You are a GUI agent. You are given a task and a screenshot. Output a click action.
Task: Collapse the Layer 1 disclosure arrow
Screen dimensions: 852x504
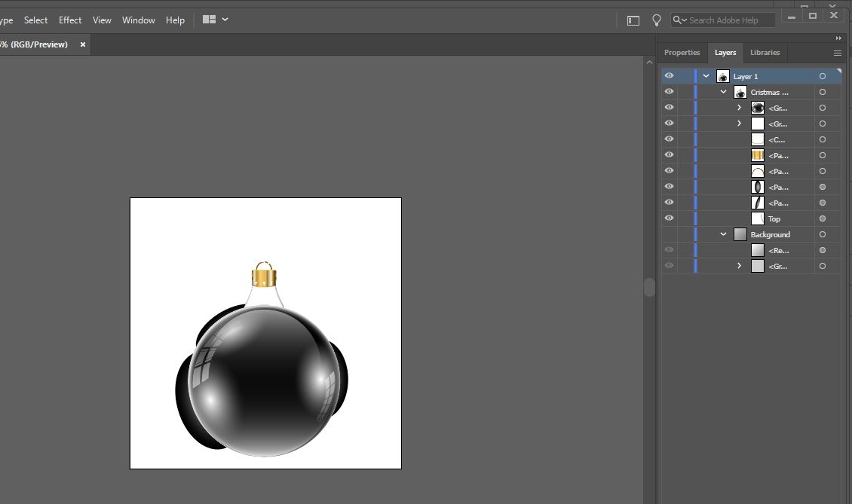tap(706, 75)
